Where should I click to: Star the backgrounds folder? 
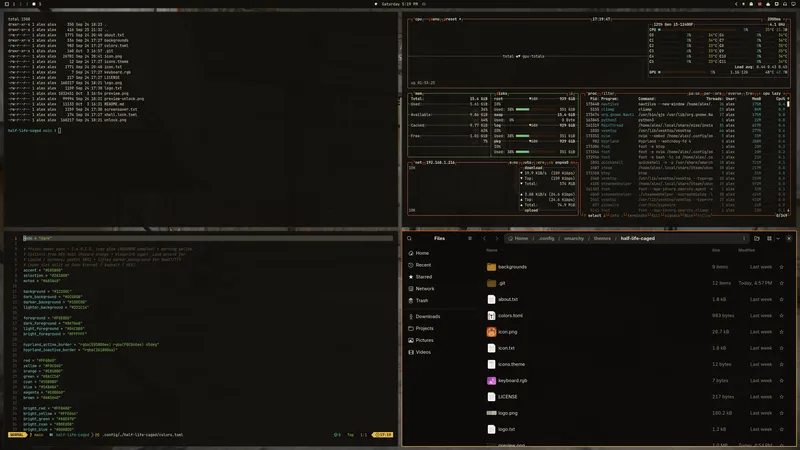(x=781, y=267)
